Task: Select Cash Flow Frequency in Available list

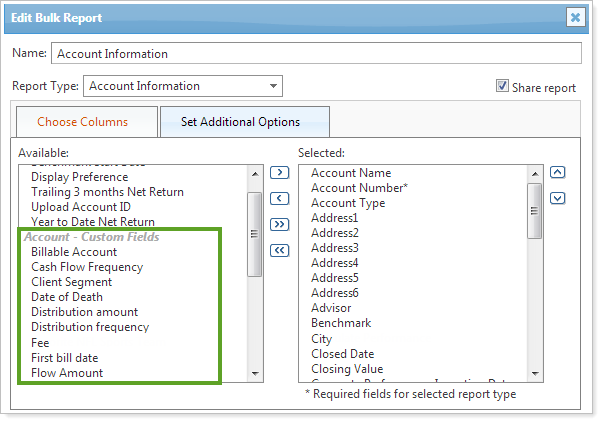Action: point(87,267)
